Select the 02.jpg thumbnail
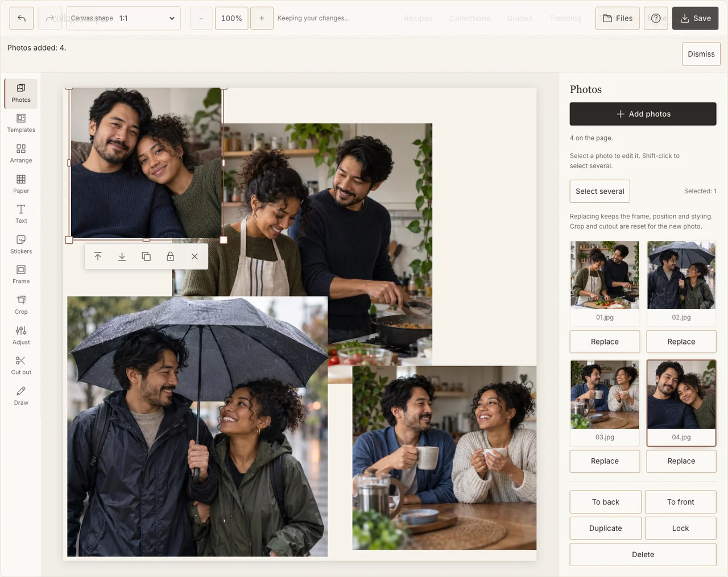The height and width of the screenshot is (577, 728). point(681,283)
